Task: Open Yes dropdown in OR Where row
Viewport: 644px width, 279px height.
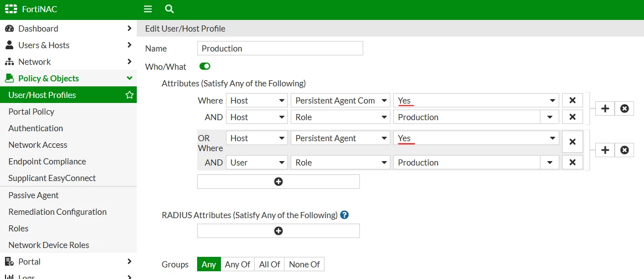Action: [x=476, y=138]
